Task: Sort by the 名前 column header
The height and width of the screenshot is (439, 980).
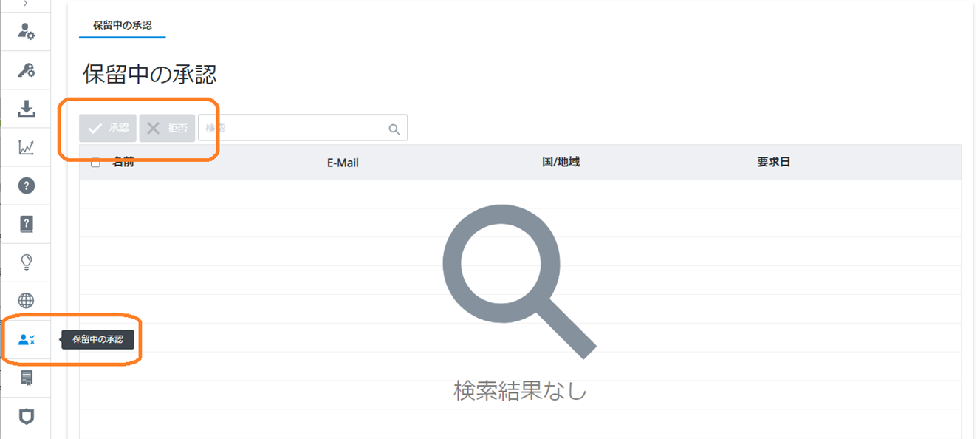Action: point(123,162)
